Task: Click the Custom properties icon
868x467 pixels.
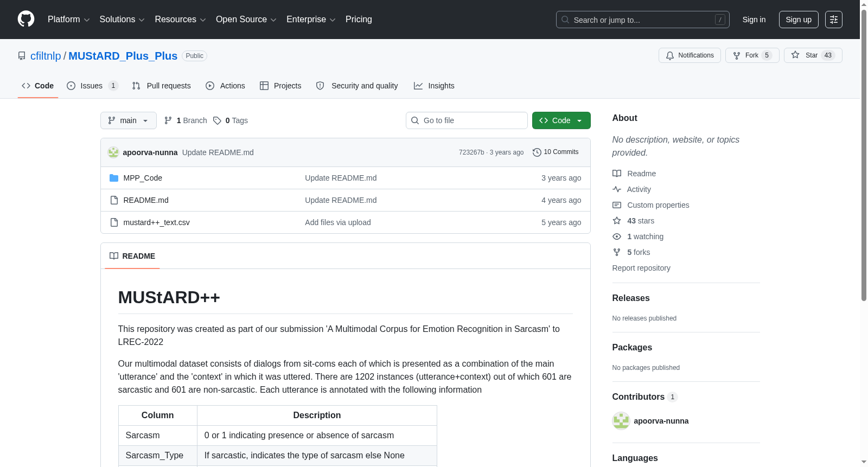Action: click(x=617, y=205)
